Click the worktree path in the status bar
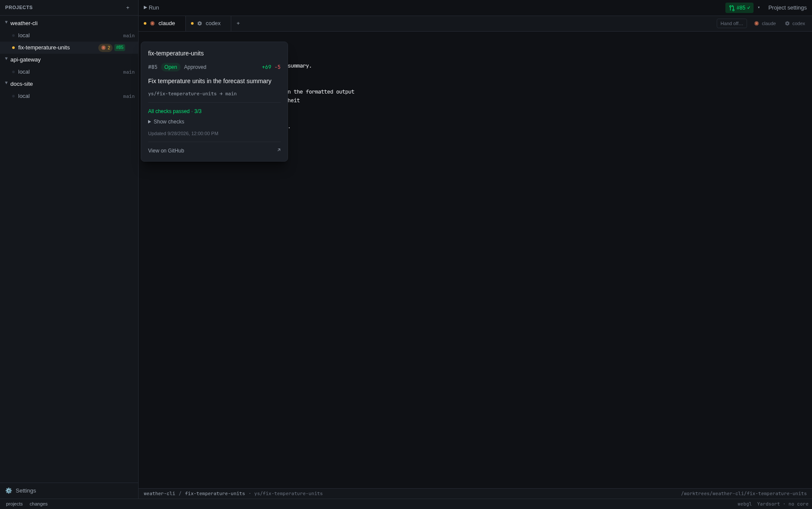The width and height of the screenshot is (812, 509). coord(744,494)
